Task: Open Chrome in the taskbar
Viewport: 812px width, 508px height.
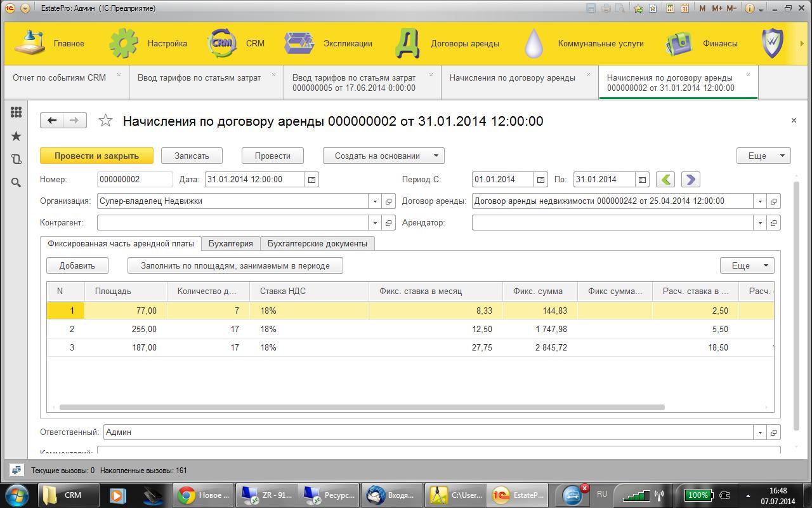Action: click(203, 495)
